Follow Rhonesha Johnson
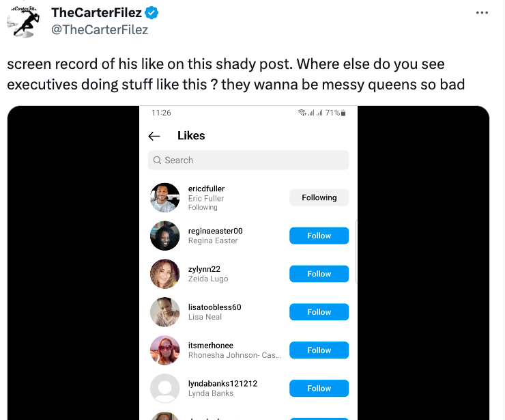The height and width of the screenshot is (420, 505). [319, 350]
